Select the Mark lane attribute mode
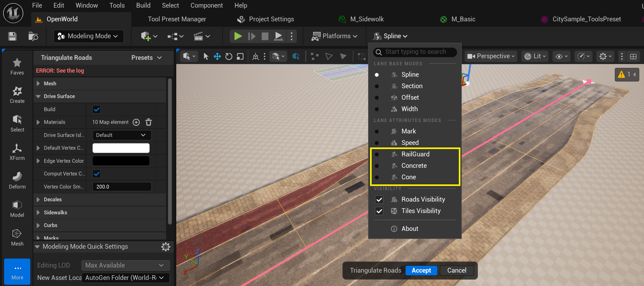Viewport: 644px width, 286px height. click(x=415, y=131)
